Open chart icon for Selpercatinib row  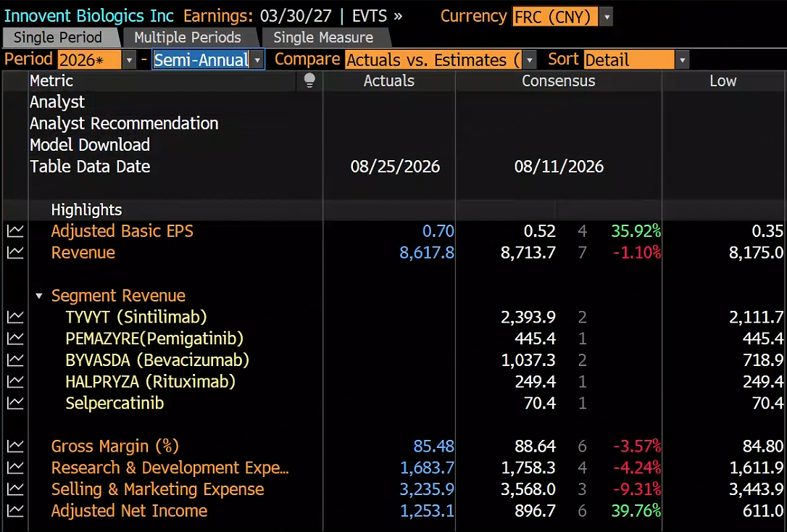pos(15,404)
